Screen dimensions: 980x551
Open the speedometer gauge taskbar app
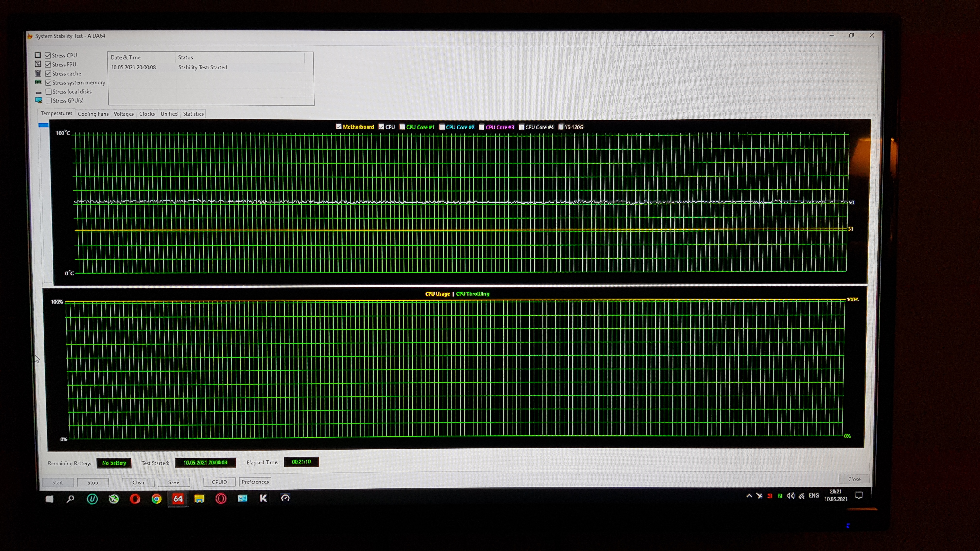(285, 498)
